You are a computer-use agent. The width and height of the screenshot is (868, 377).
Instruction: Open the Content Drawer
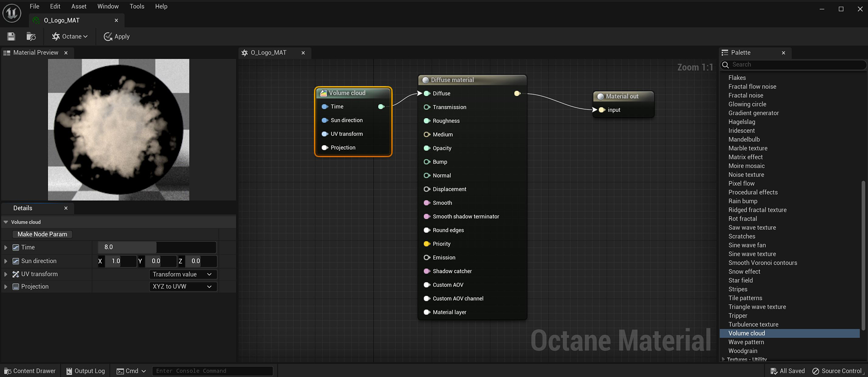(30, 371)
